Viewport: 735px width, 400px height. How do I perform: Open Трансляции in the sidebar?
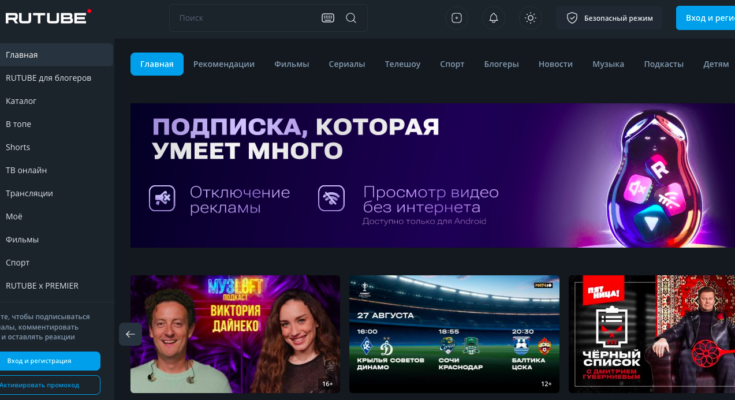point(56,193)
